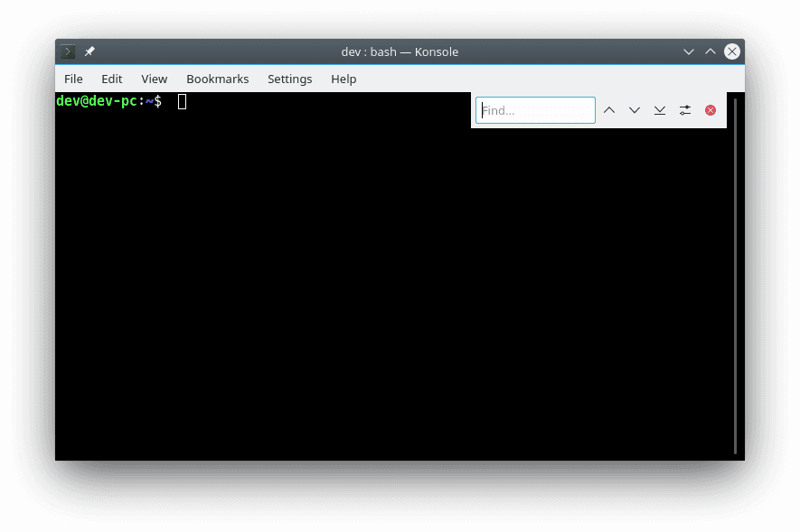
Task: Access the Help menu
Action: [x=344, y=79]
